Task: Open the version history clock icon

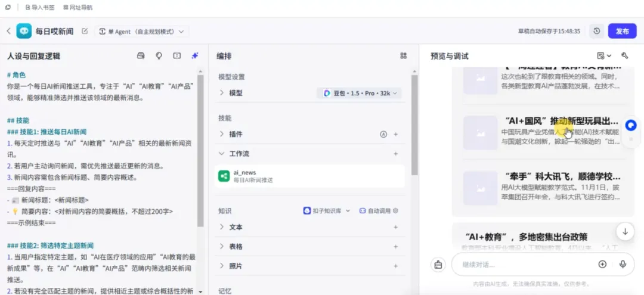Action: click(x=596, y=31)
